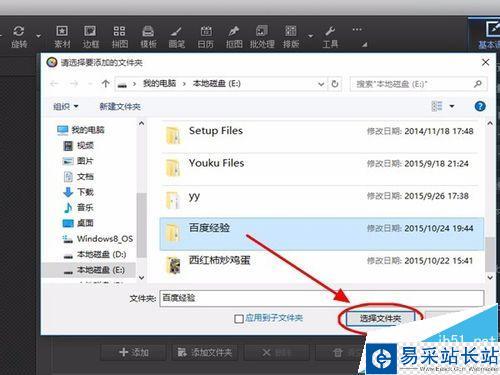The height and width of the screenshot is (375, 500).
Task: Click the navigation tree scroll-down arrow
Action: (141, 277)
